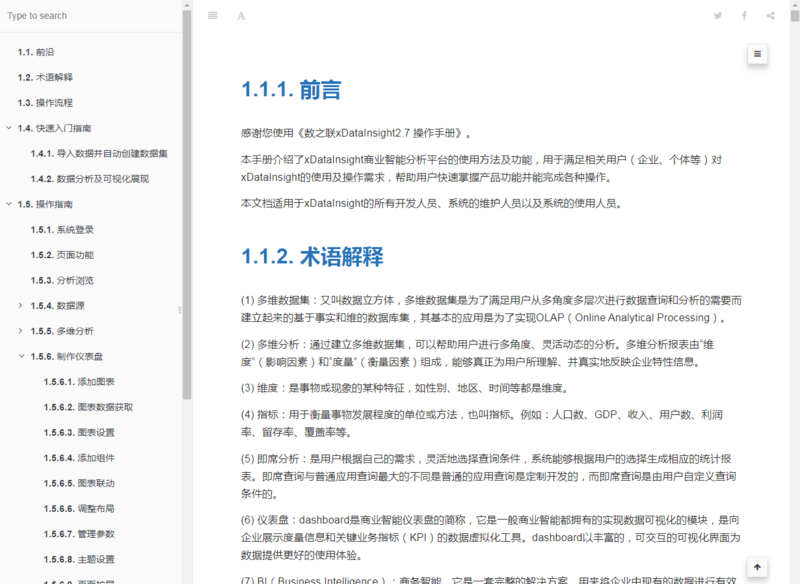800x584 pixels.
Task: Go to 1.4.2. 数据分析及可视化展现
Action: point(90,179)
